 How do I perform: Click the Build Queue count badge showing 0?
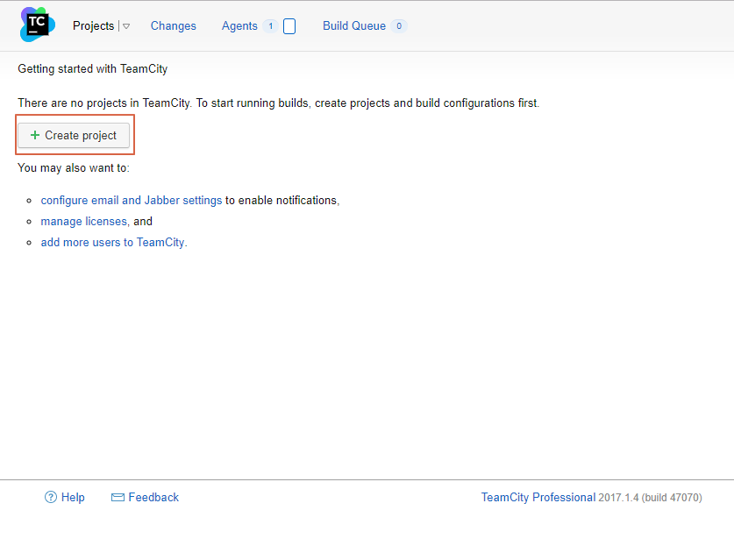pos(399,26)
